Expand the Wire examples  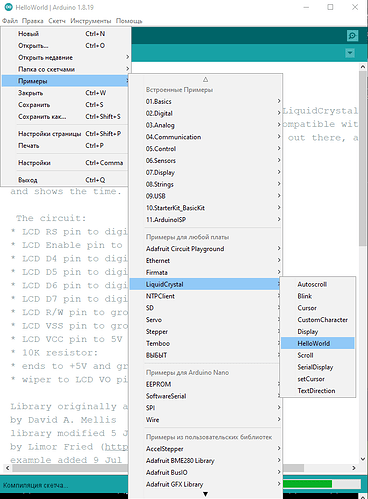[x=206, y=420]
